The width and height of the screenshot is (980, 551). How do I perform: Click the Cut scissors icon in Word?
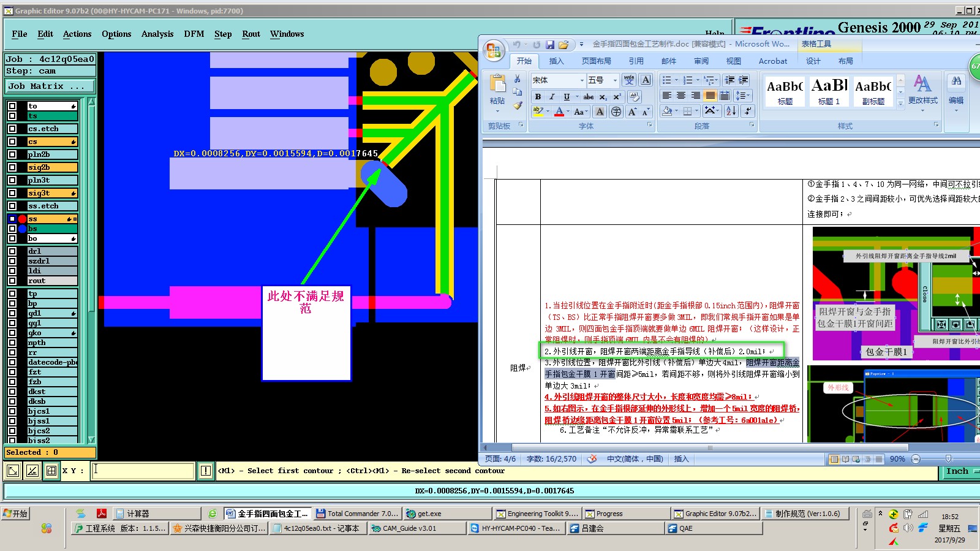coord(518,79)
